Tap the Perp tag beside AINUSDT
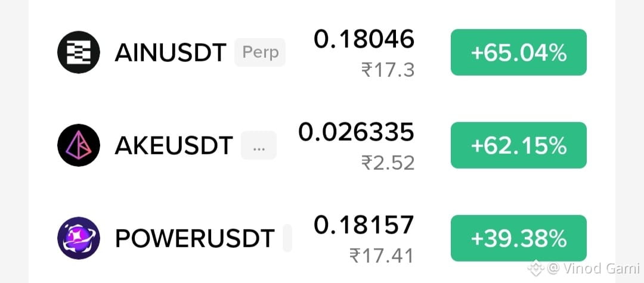Screen dimensions: 644x283 (x=260, y=52)
